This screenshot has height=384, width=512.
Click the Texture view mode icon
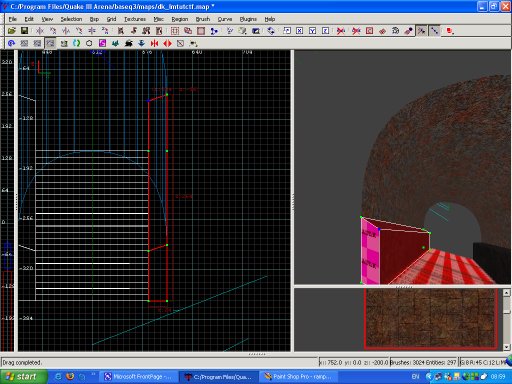[243, 31]
